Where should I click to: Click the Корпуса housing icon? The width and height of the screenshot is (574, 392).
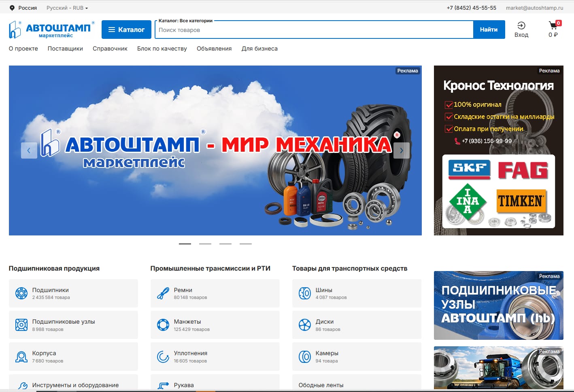coord(21,356)
